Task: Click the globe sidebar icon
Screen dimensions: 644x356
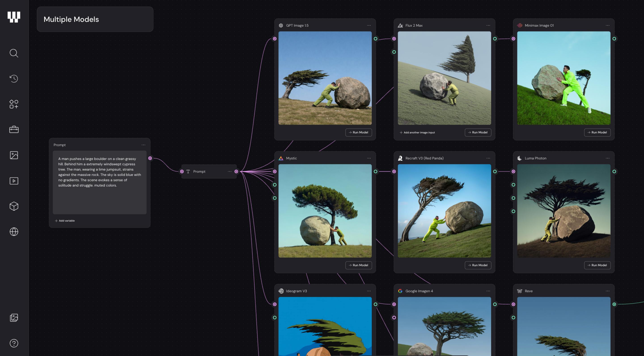Action: tap(14, 232)
